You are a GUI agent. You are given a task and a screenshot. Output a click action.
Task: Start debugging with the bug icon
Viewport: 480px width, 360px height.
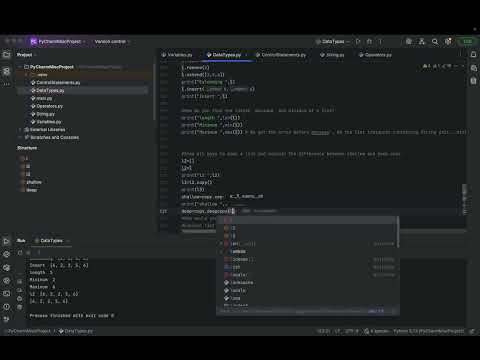(x=369, y=42)
